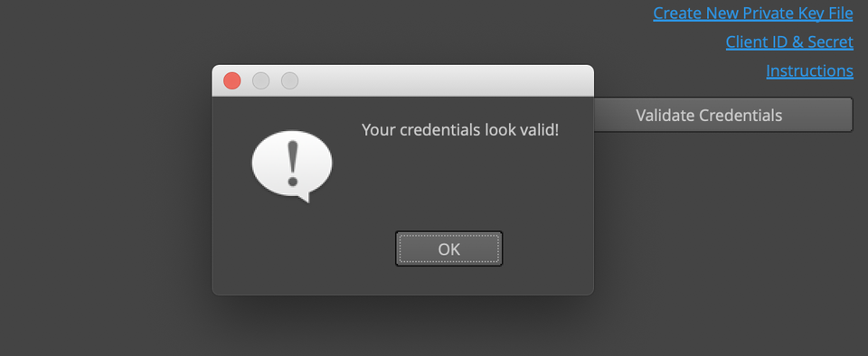868x356 pixels.
Task: Close the dialog with the red button
Action: coord(232,80)
